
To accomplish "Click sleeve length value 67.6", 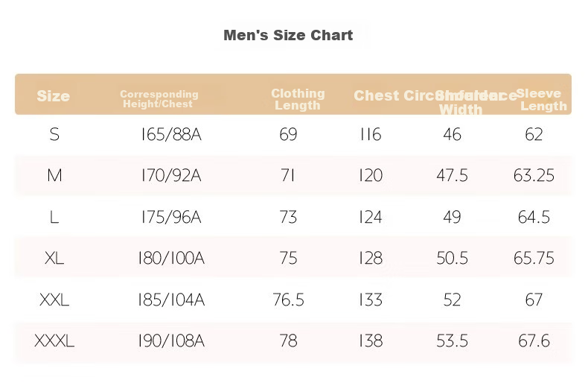I will click(x=534, y=341).
